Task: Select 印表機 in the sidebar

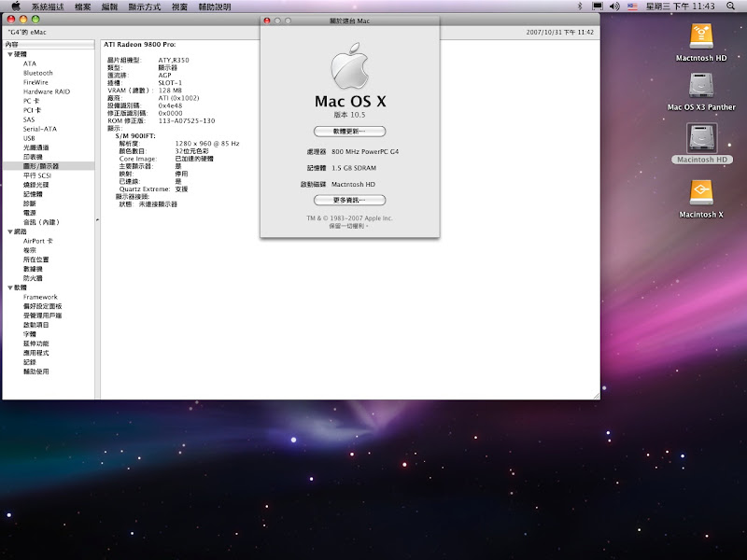Action: click(33, 157)
